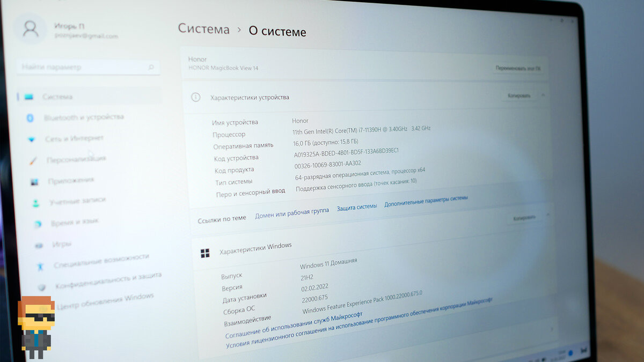Open Дополнительные параметры системы link
The image size is (644, 362).
click(x=426, y=201)
